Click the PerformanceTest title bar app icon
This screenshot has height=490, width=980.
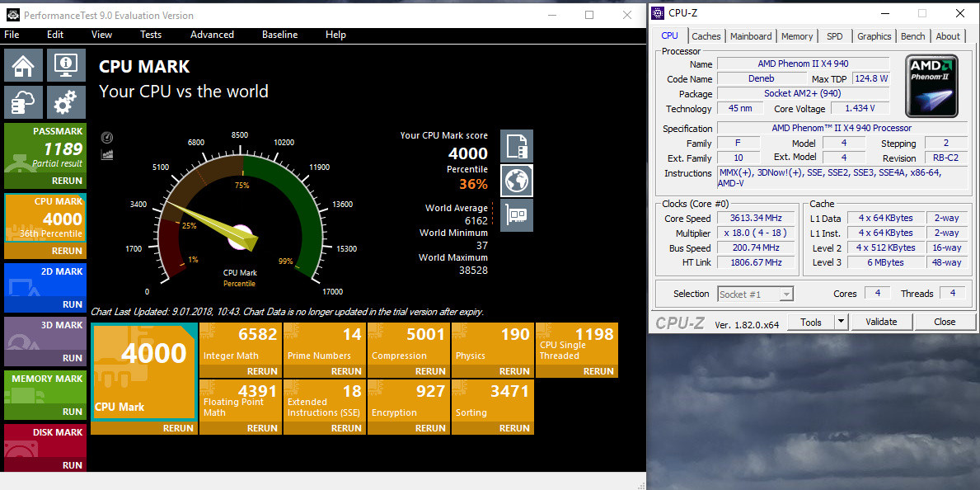point(12,15)
